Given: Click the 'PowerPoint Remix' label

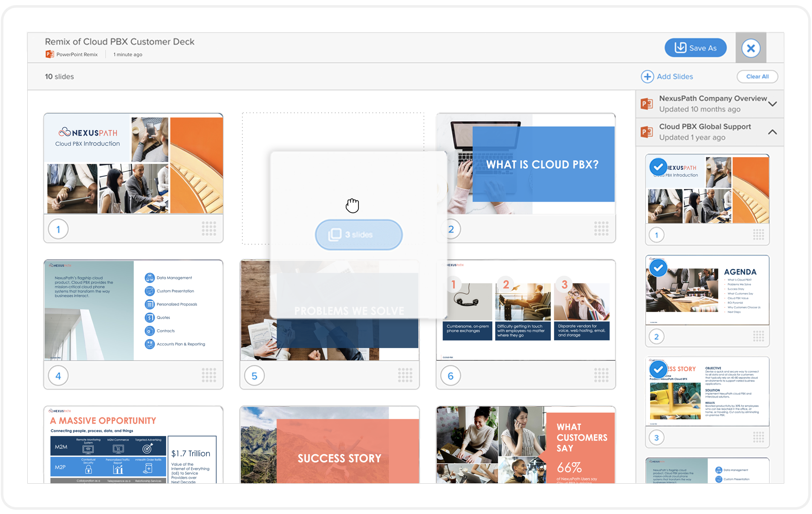Looking at the screenshot, I should pos(77,55).
